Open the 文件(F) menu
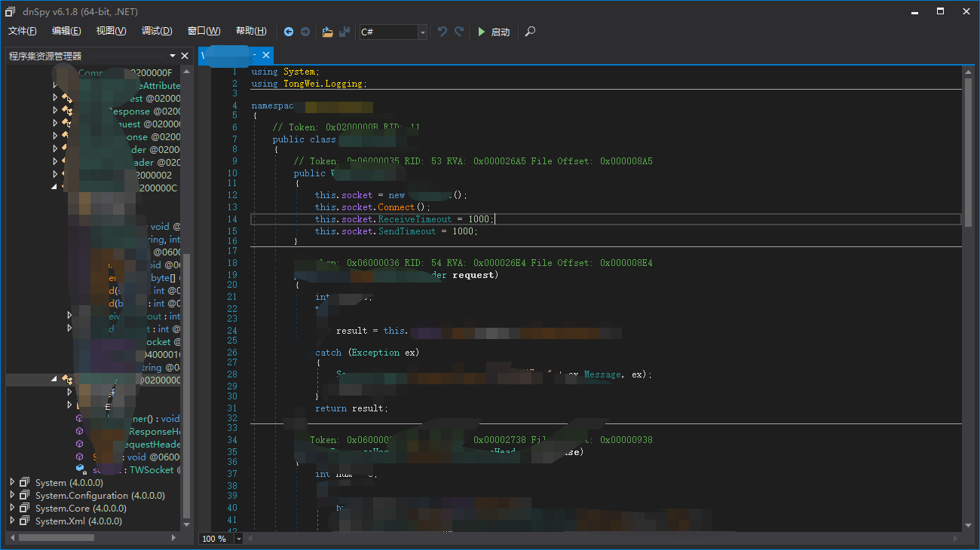980x550 pixels. point(23,31)
